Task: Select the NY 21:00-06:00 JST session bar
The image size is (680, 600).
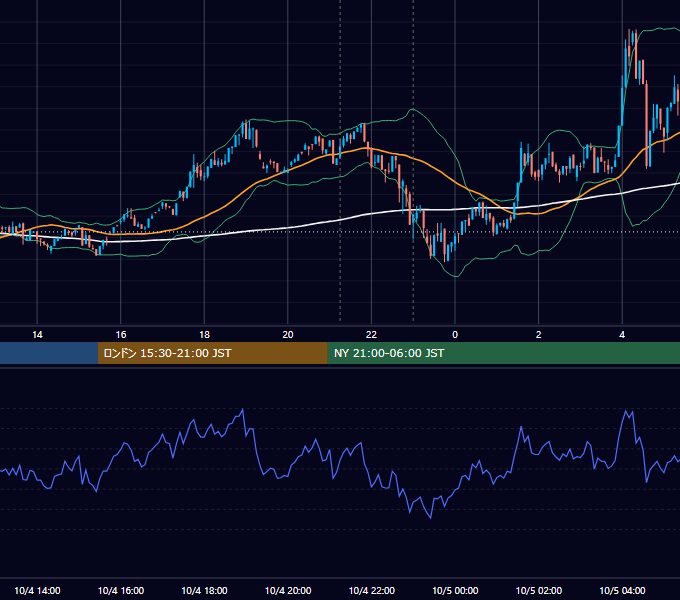Action: (503, 353)
